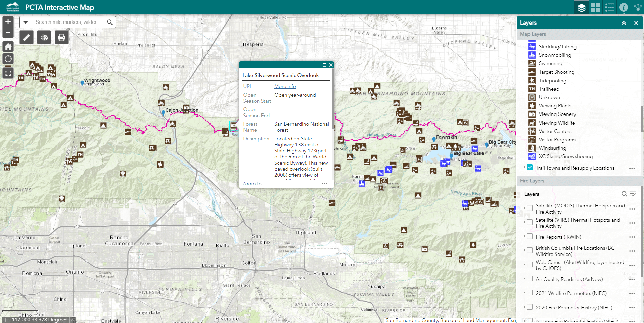
Task: Open the Basemap Gallery grid icon
Action: click(x=595, y=7)
